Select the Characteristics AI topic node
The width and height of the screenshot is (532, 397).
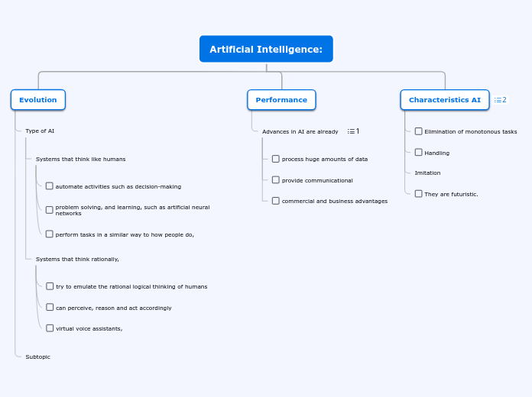pyautogui.click(x=445, y=100)
